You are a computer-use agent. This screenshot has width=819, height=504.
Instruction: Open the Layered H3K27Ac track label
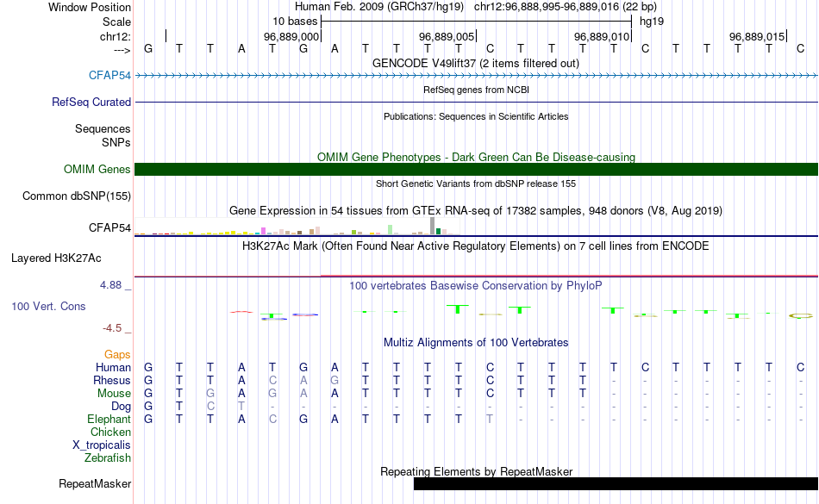[x=56, y=258]
